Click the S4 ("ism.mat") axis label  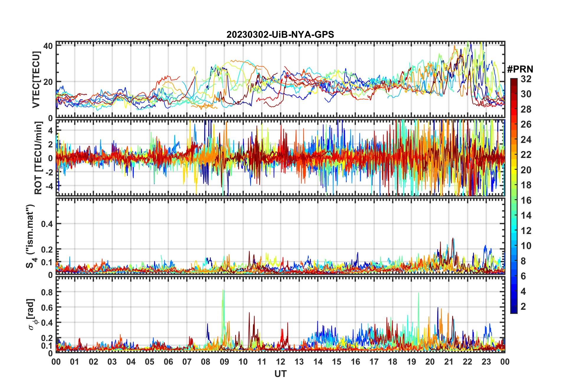click(30, 236)
